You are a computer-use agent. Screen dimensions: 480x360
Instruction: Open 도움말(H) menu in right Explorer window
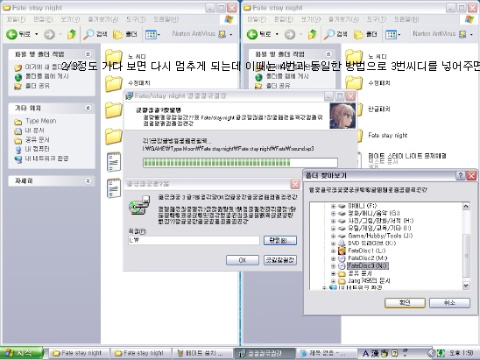coord(407,19)
